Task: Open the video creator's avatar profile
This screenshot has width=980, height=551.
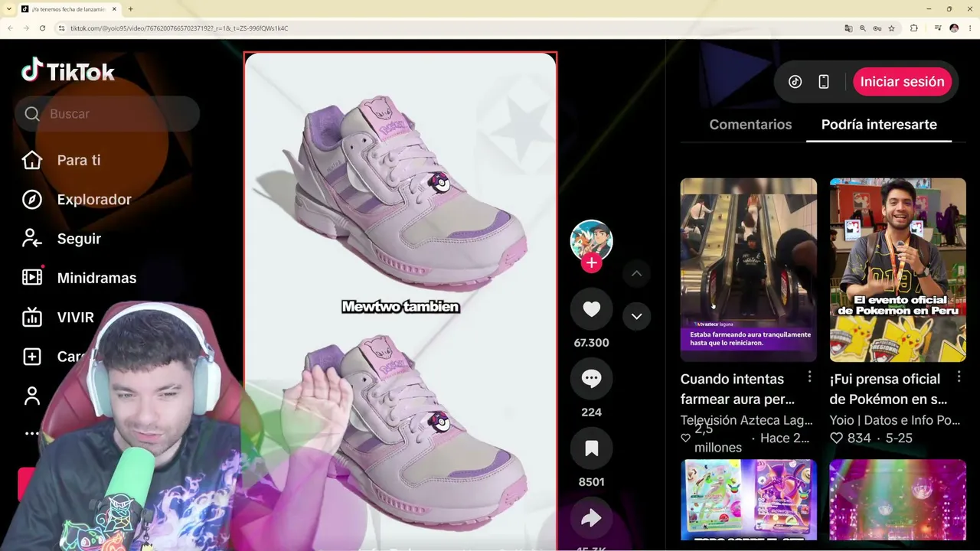Action: pyautogui.click(x=591, y=240)
